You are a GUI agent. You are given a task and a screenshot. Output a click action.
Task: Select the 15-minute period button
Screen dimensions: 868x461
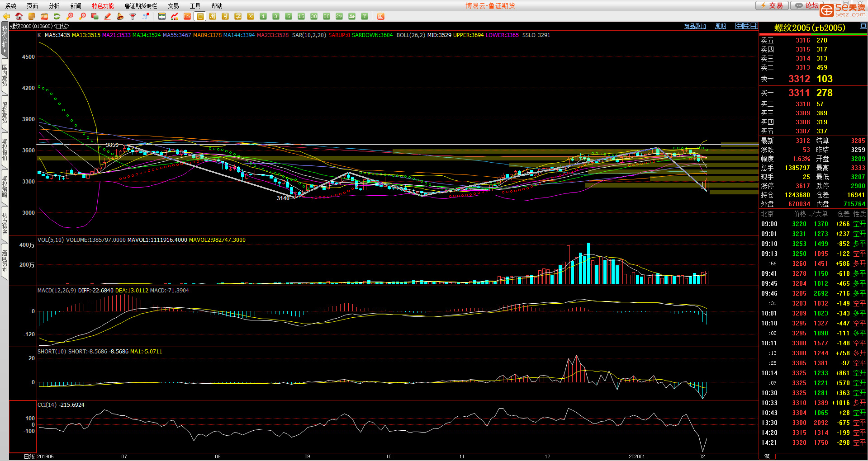coord(301,16)
